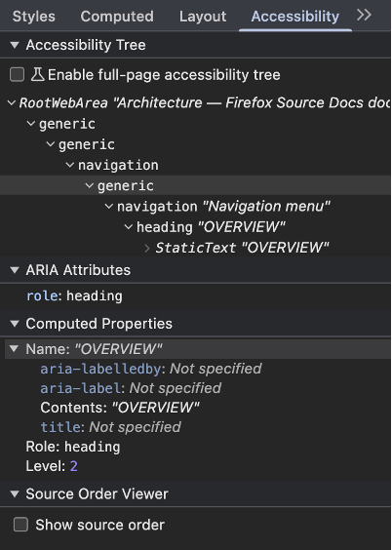Switch to the Styles tab

coord(34,17)
